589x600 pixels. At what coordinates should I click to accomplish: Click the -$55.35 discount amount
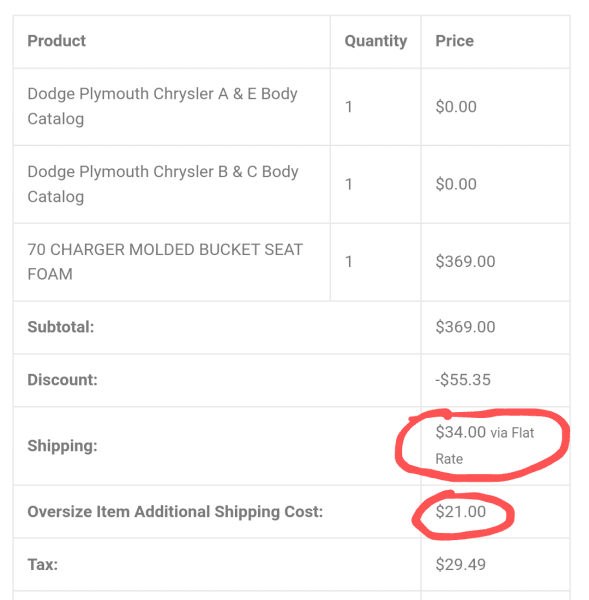click(x=463, y=380)
